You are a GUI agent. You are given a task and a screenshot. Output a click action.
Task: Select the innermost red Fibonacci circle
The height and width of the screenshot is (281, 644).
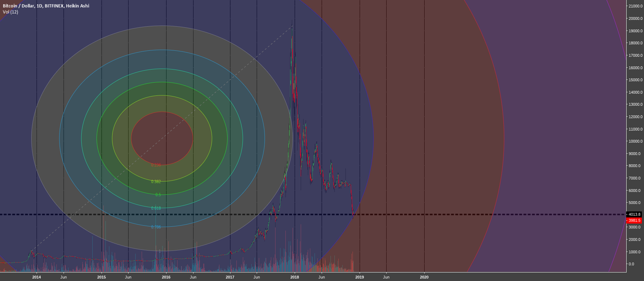[162, 138]
